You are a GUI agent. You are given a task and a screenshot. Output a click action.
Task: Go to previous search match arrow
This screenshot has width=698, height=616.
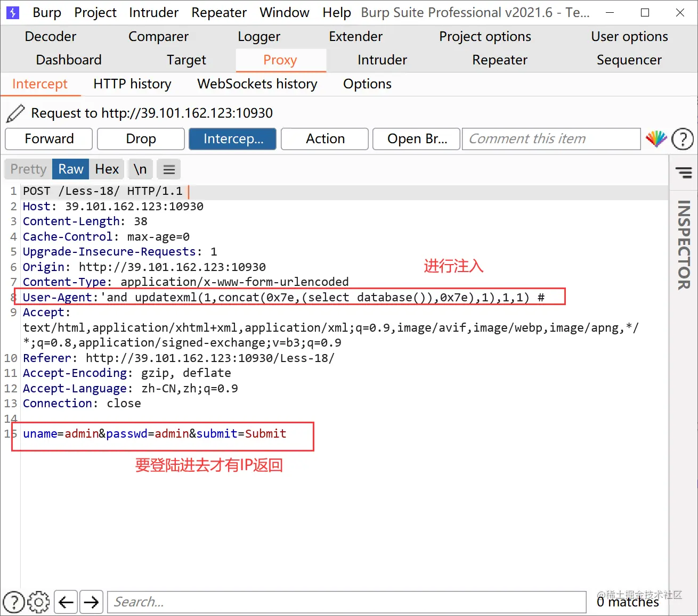(x=66, y=602)
